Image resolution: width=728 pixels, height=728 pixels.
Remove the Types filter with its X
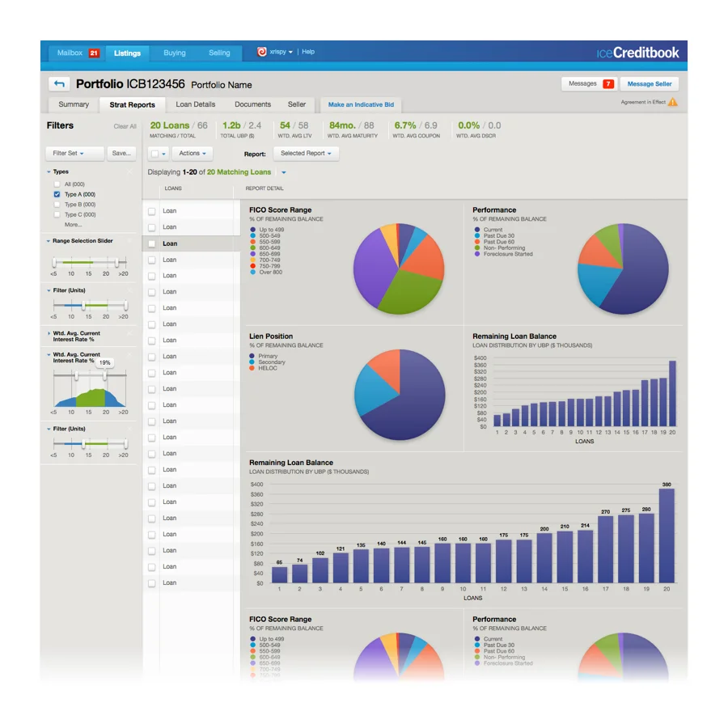pos(130,171)
